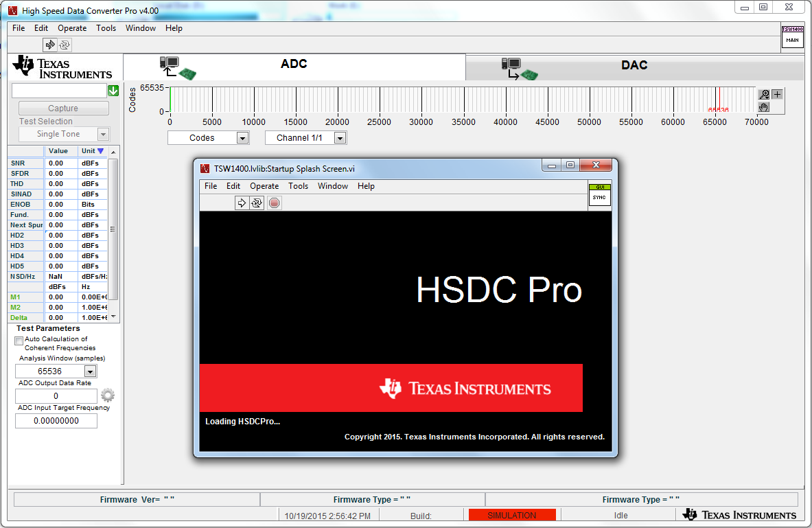Open the Single Tone test selection dropdown
This screenshot has width=812, height=528.
(103, 134)
